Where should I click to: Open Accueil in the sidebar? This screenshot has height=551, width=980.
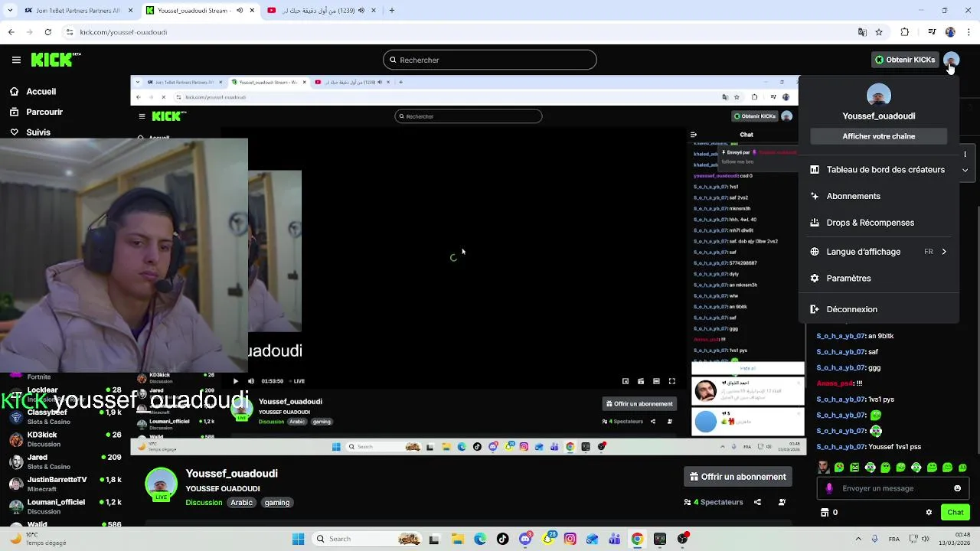pyautogui.click(x=32, y=91)
